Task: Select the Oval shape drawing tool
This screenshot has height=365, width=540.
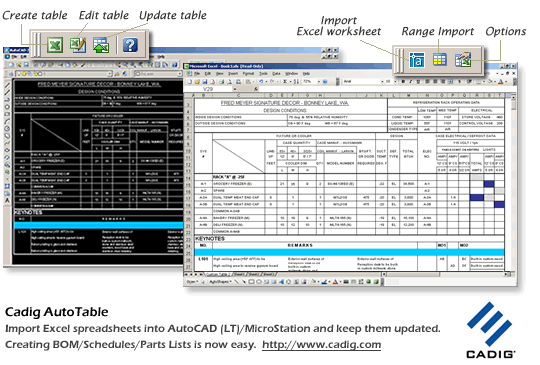Action: (259, 282)
